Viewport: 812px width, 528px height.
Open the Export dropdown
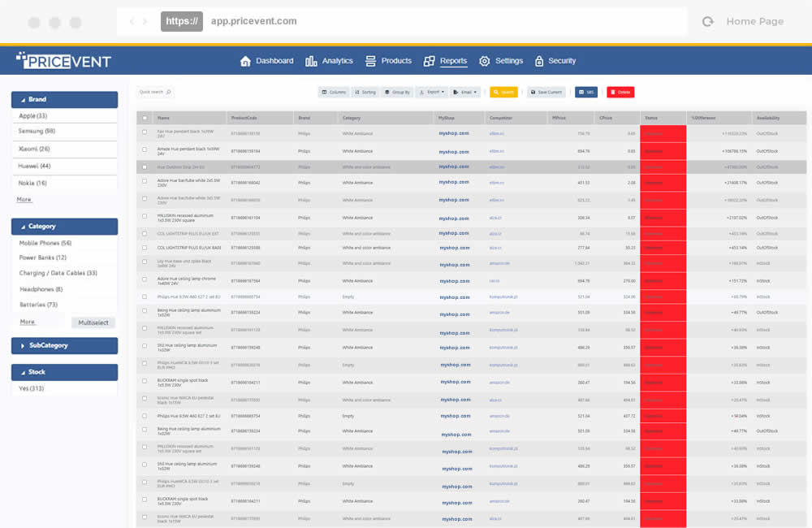pyautogui.click(x=431, y=93)
